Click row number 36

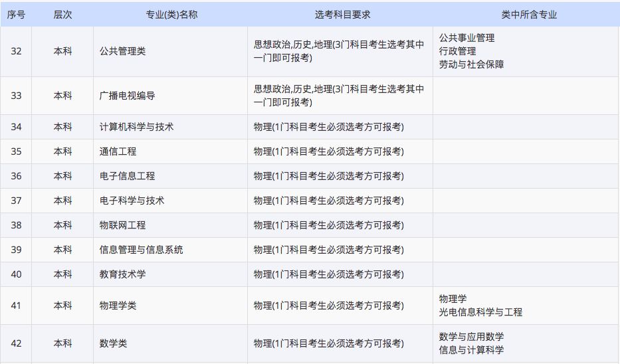[x=16, y=176]
